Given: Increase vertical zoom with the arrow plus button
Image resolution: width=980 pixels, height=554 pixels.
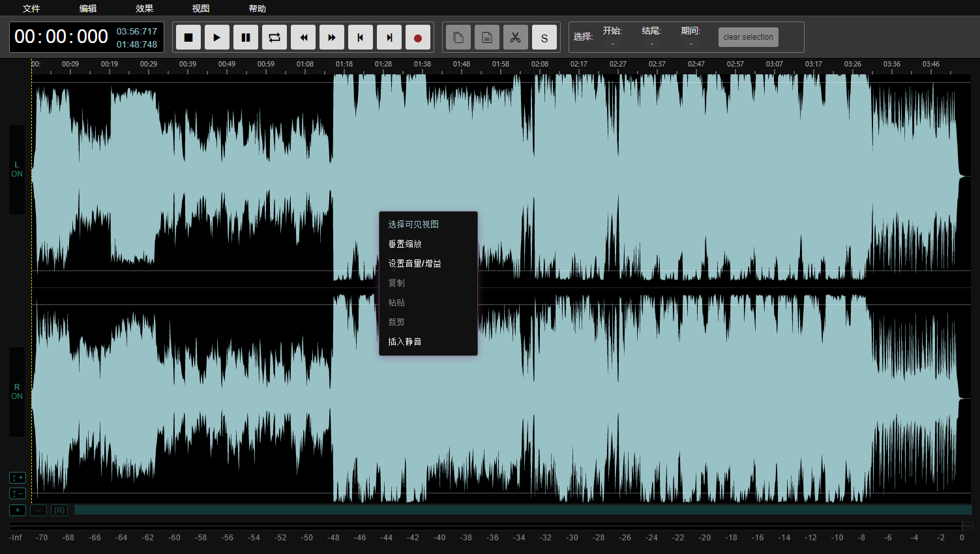Looking at the screenshot, I should click(18, 478).
